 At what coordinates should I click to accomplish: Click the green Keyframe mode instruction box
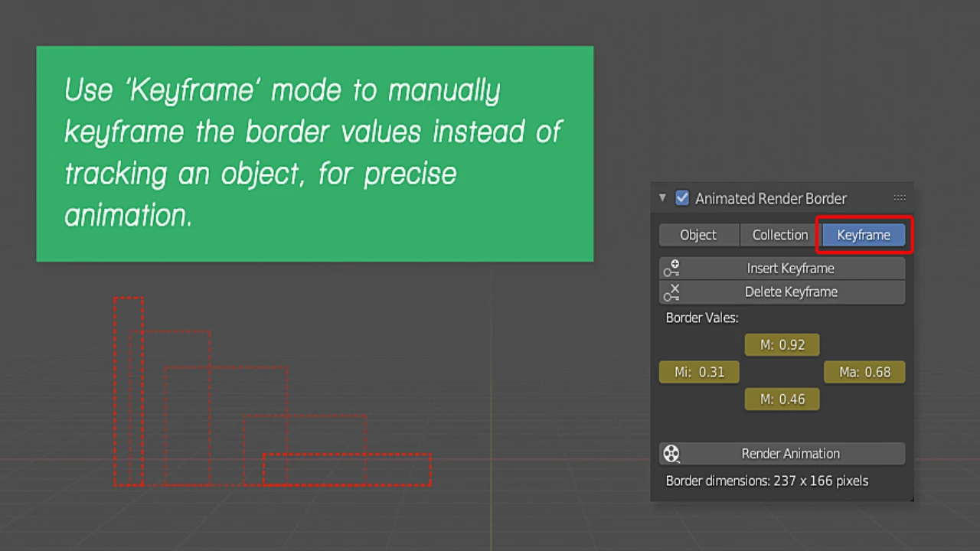[315, 153]
